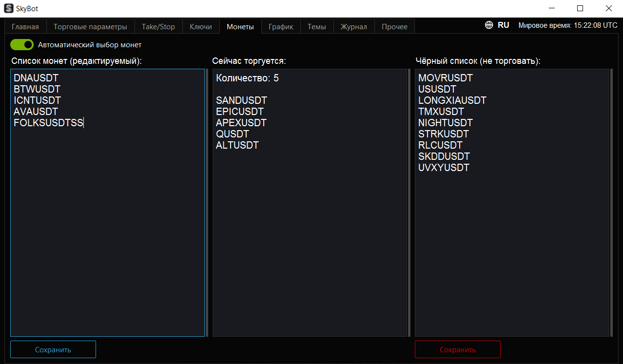Open the Журнал tab
Image resolution: width=623 pixels, height=364 pixels.
(354, 27)
